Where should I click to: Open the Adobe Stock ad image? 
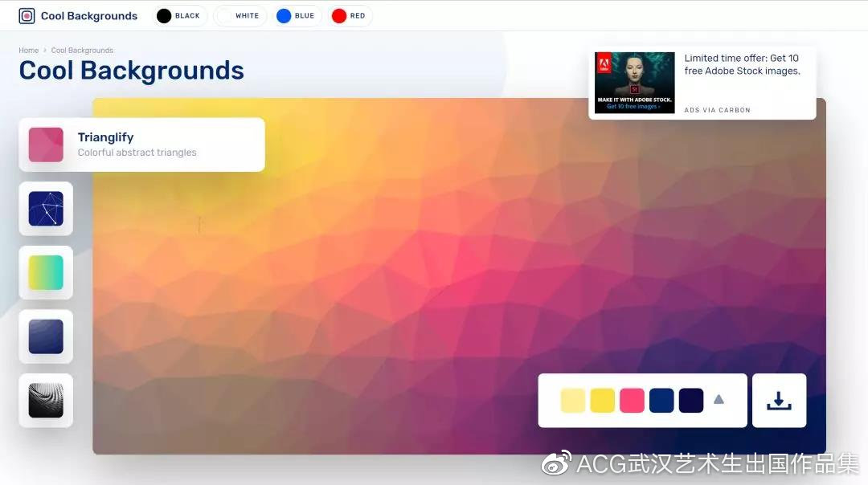[x=634, y=83]
